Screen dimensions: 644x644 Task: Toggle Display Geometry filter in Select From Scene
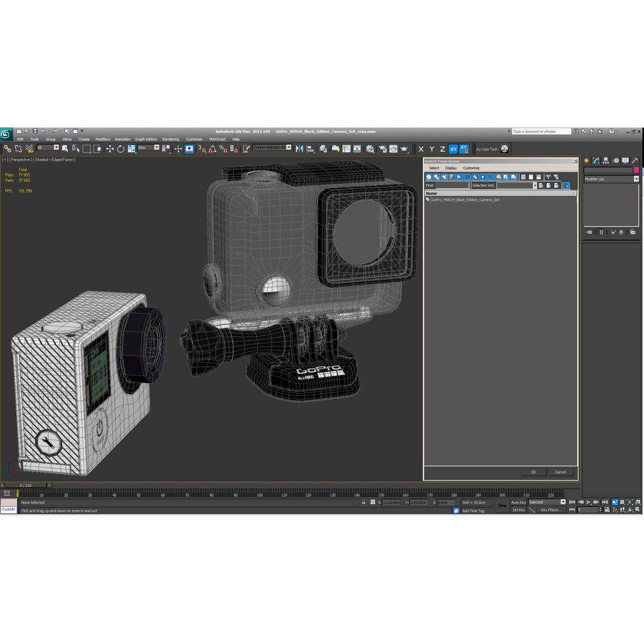pyautogui.click(x=429, y=177)
